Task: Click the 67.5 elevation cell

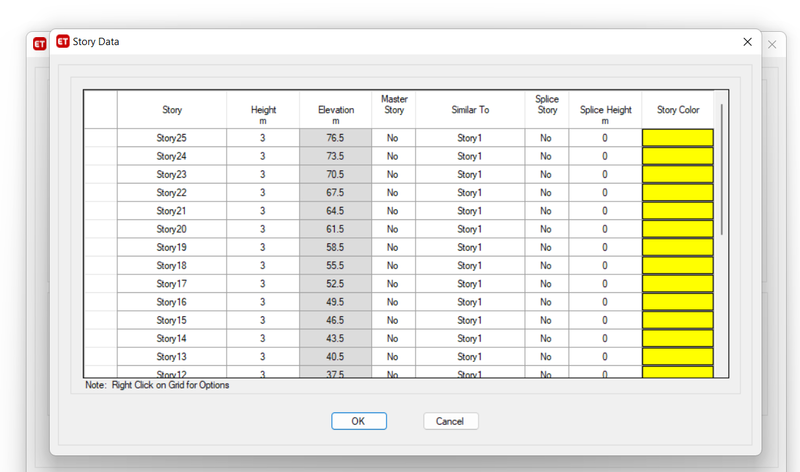Action: (x=336, y=192)
